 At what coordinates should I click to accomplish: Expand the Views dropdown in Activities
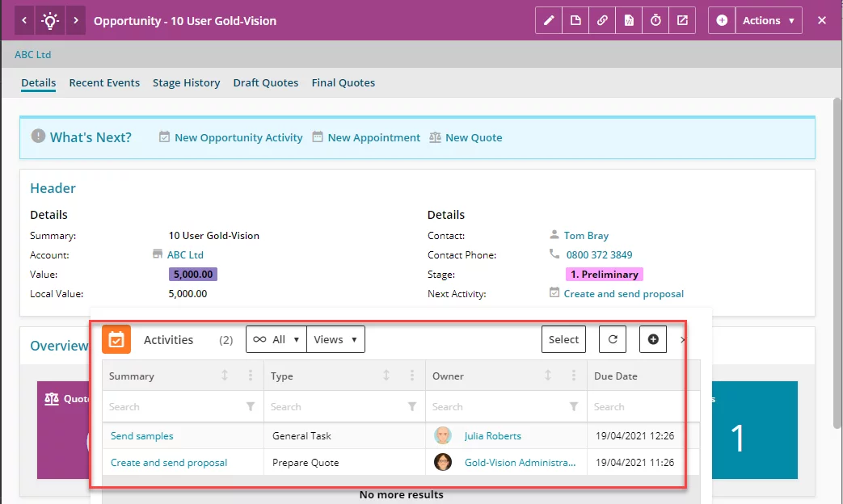point(335,339)
